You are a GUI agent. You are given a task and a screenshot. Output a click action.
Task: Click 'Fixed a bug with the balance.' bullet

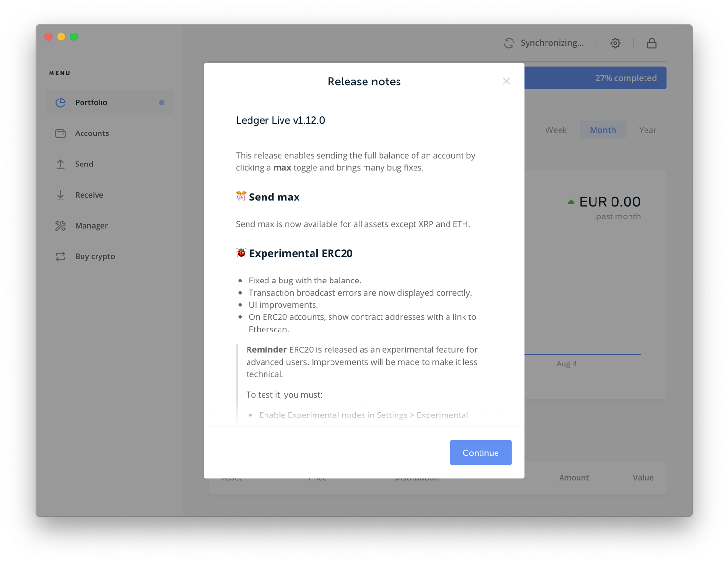305,280
